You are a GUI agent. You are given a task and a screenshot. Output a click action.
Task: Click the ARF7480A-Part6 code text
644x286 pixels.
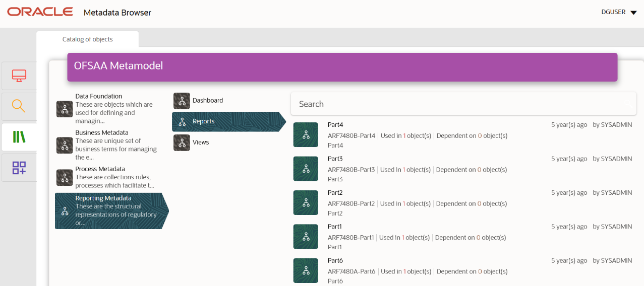click(x=352, y=271)
